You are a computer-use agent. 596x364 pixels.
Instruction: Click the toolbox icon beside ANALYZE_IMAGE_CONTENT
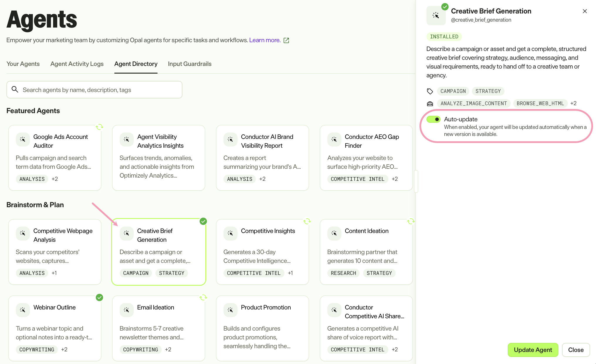tap(430, 104)
